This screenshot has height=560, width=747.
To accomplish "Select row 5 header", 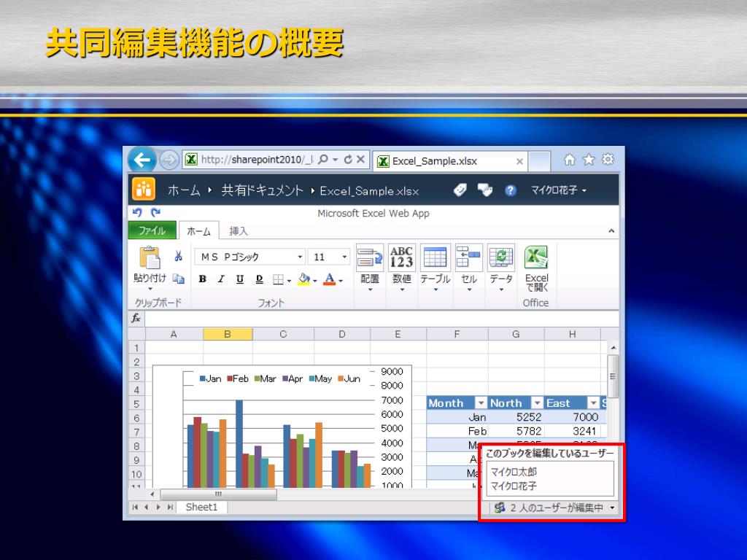I will [x=136, y=404].
